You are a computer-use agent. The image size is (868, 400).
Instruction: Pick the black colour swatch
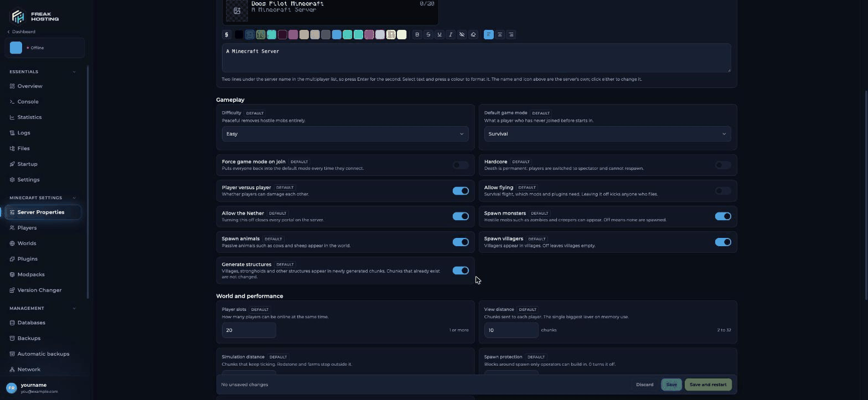[239, 34]
